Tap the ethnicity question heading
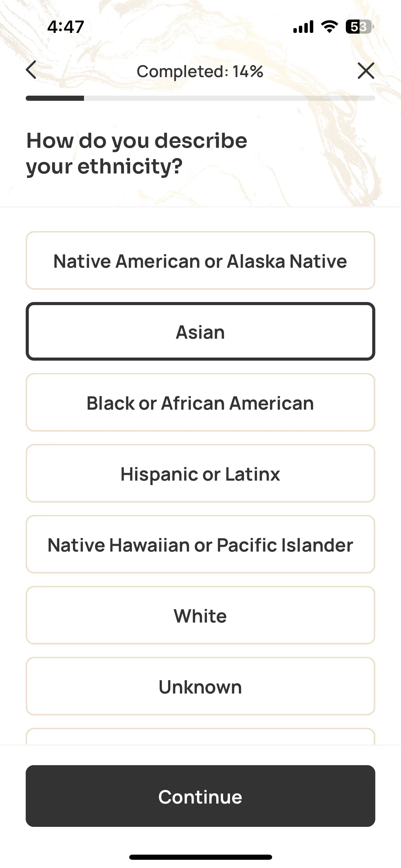This screenshot has height=868, width=401. (137, 154)
